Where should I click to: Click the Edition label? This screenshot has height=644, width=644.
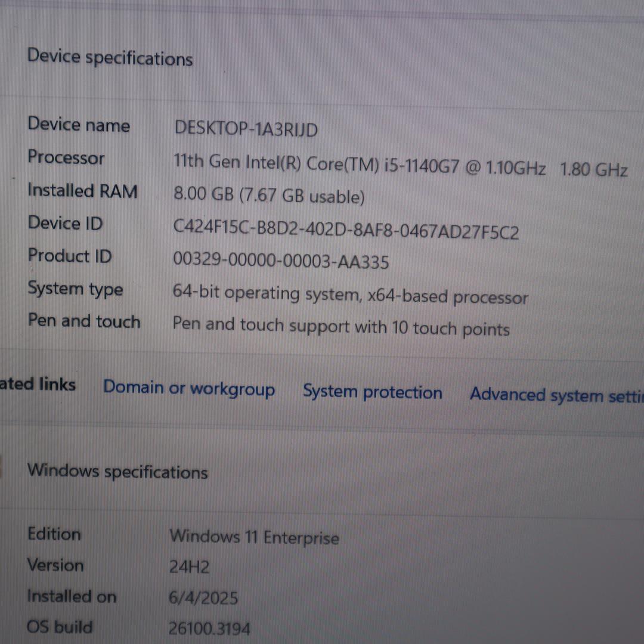pyautogui.click(x=54, y=534)
